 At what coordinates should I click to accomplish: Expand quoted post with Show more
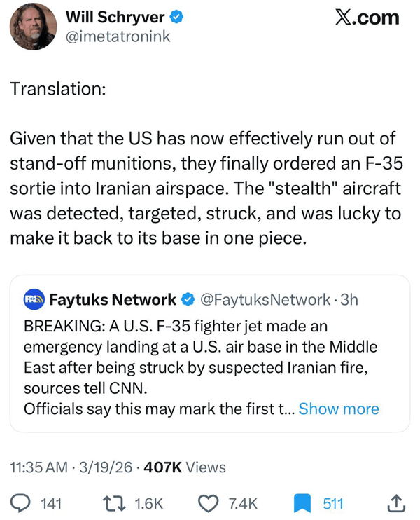pos(339,409)
